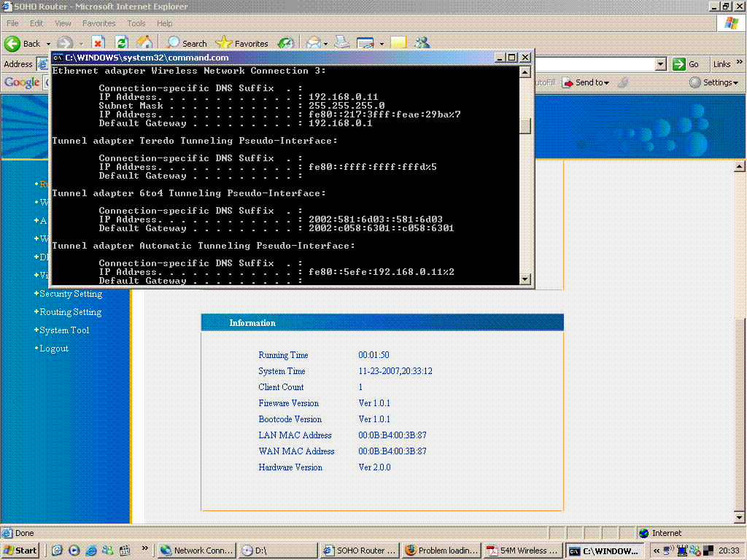Switch to SOHO Router taskbar button

coord(360,551)
